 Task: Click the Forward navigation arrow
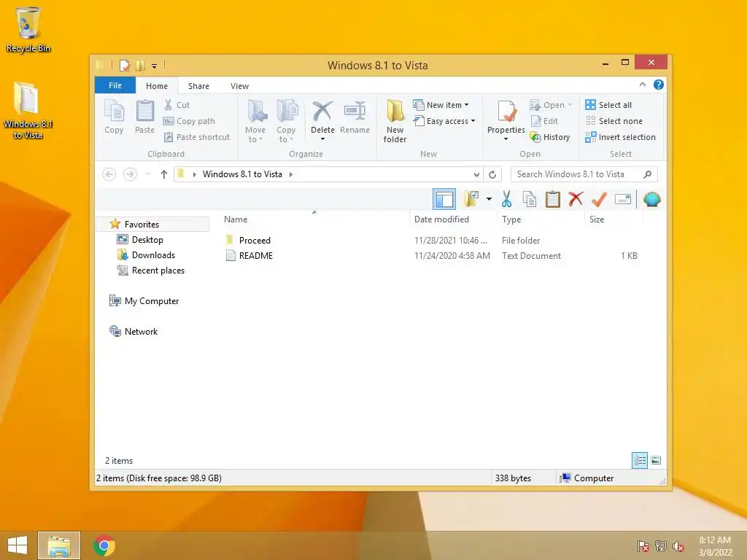[x=130, y=174]
